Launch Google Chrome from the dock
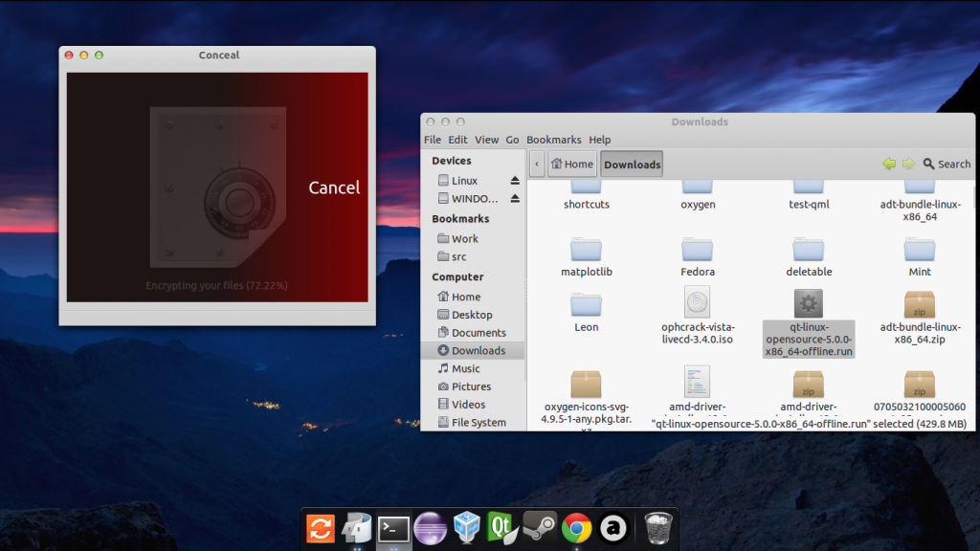 (x=575, y=527)
